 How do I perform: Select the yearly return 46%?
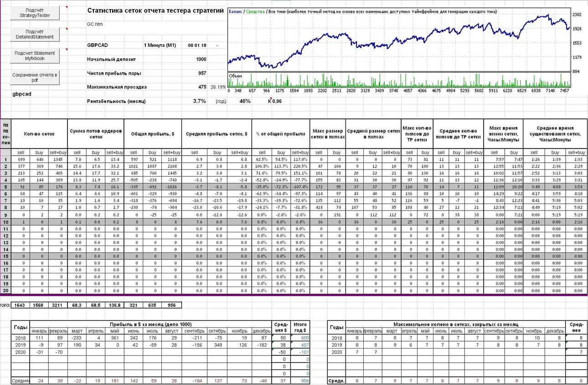[x=245, y=101]
